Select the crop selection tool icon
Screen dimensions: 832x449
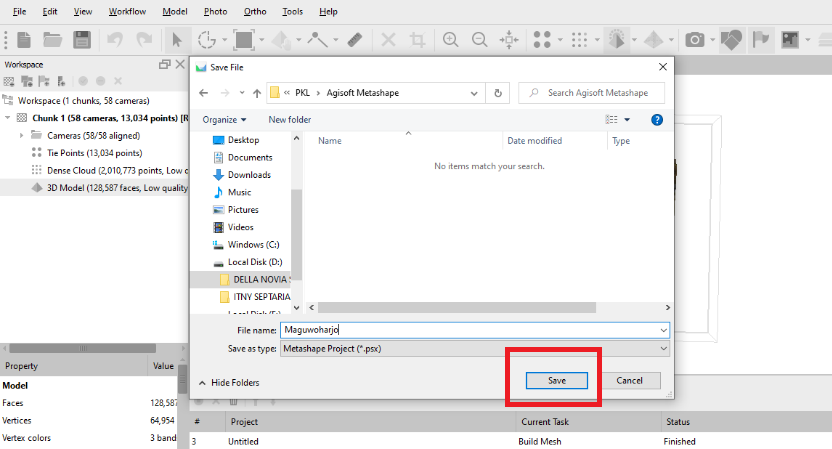coord(418,40)
